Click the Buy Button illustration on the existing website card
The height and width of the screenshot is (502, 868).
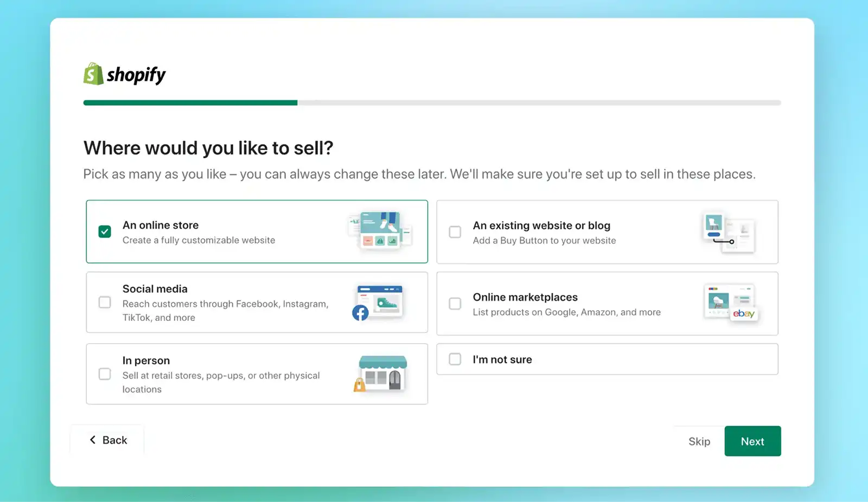pyautogui.click(x=730, y=231)
